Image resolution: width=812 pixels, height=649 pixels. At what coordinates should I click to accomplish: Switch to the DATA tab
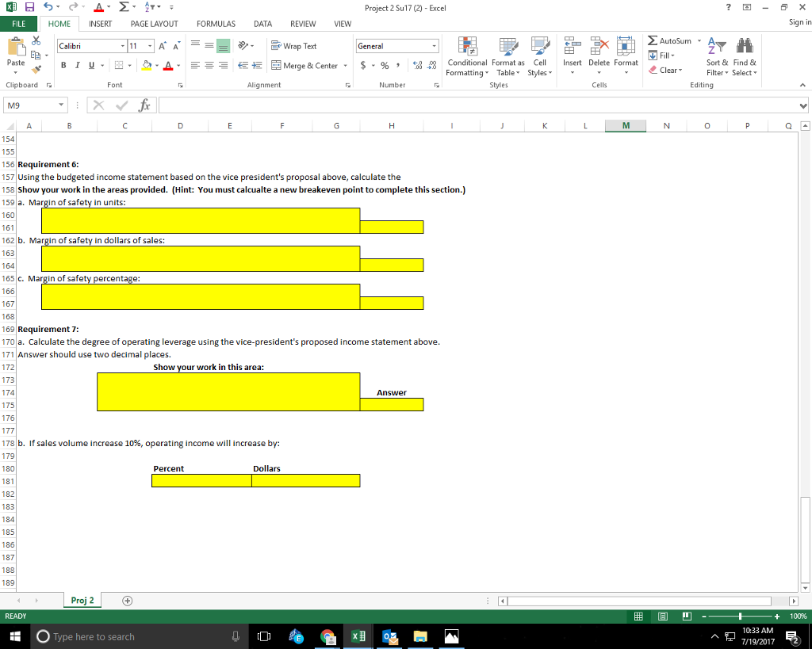262,24
